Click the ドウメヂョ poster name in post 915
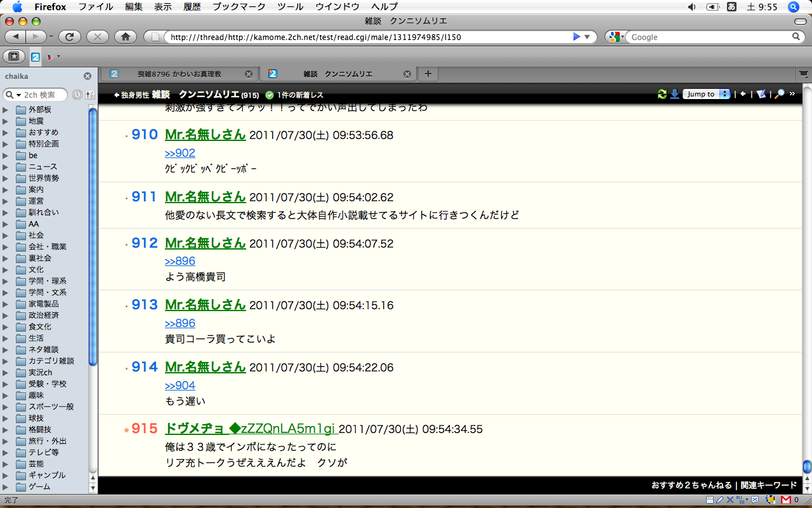Image resolution: width=812 pixels, height=508 pixels. click(250, 429)
